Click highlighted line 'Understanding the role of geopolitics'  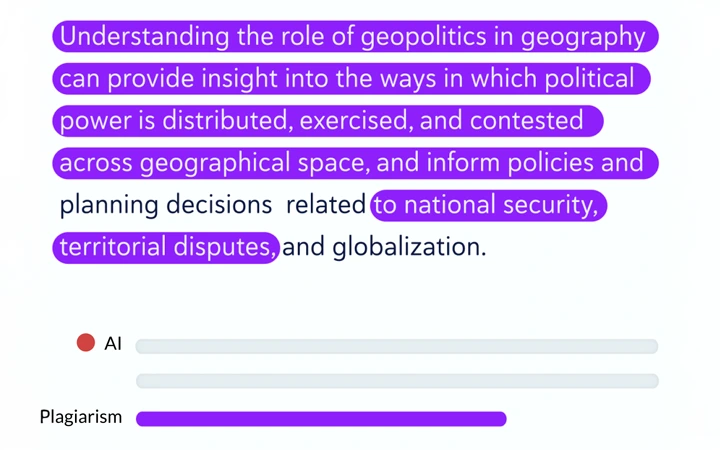tap(355, 36)
